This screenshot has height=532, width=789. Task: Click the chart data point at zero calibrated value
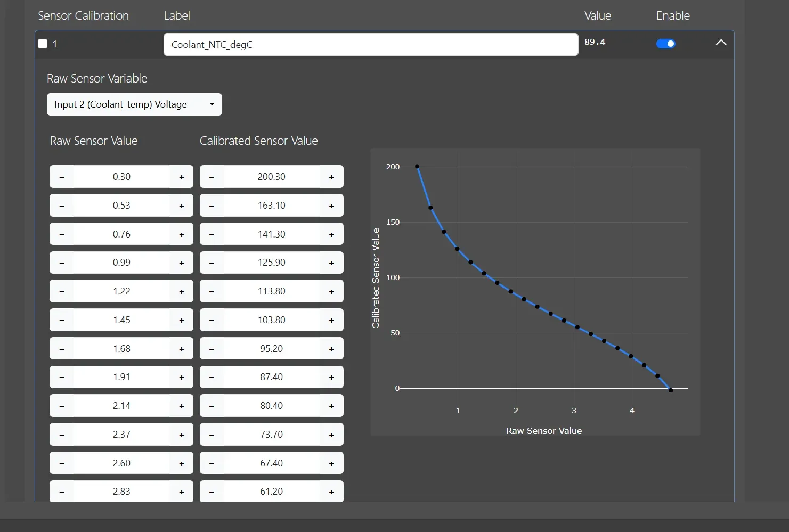pyautogui.click(x=671, y=390)
